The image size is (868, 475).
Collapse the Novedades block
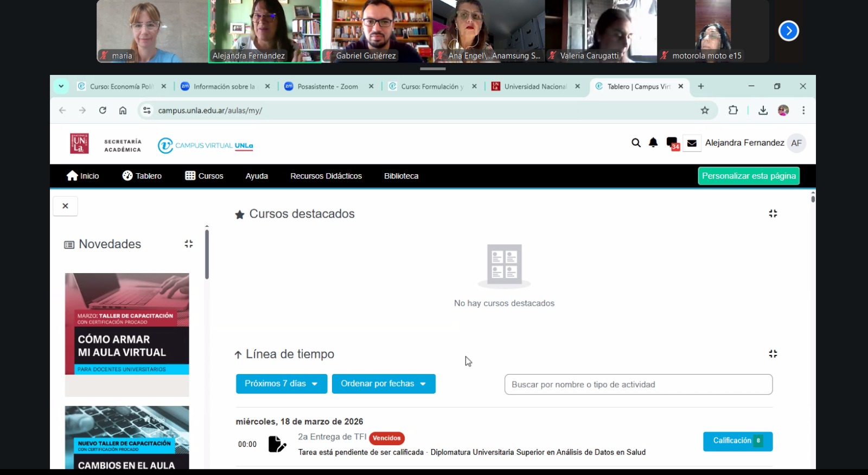(189, 244)
